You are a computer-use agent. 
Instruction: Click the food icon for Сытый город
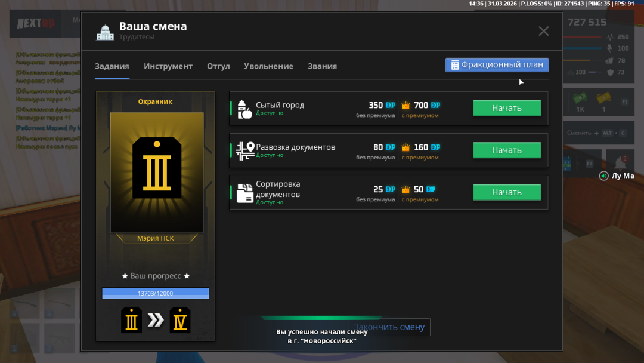point(244,109)
